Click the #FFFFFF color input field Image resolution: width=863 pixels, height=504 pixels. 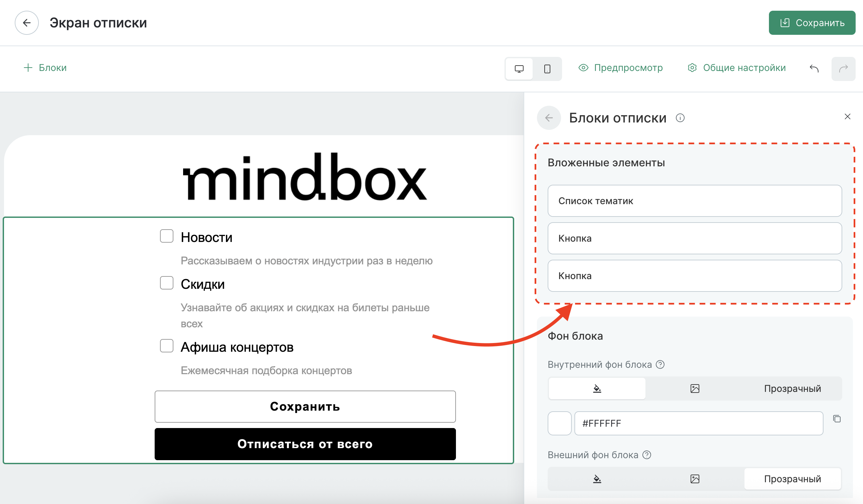699,423
